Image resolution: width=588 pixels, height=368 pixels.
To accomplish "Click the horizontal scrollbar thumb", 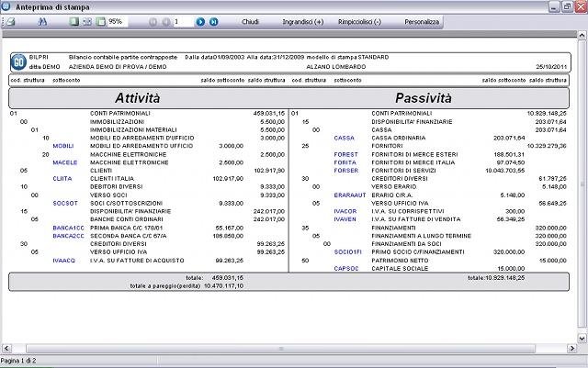I will coord(280,349).
